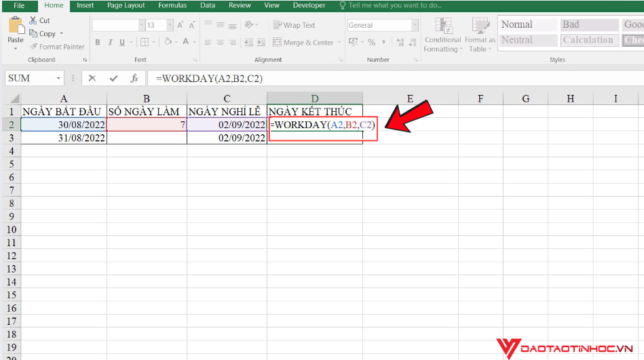Open Clipboard dialog launcher

point(85,60)
